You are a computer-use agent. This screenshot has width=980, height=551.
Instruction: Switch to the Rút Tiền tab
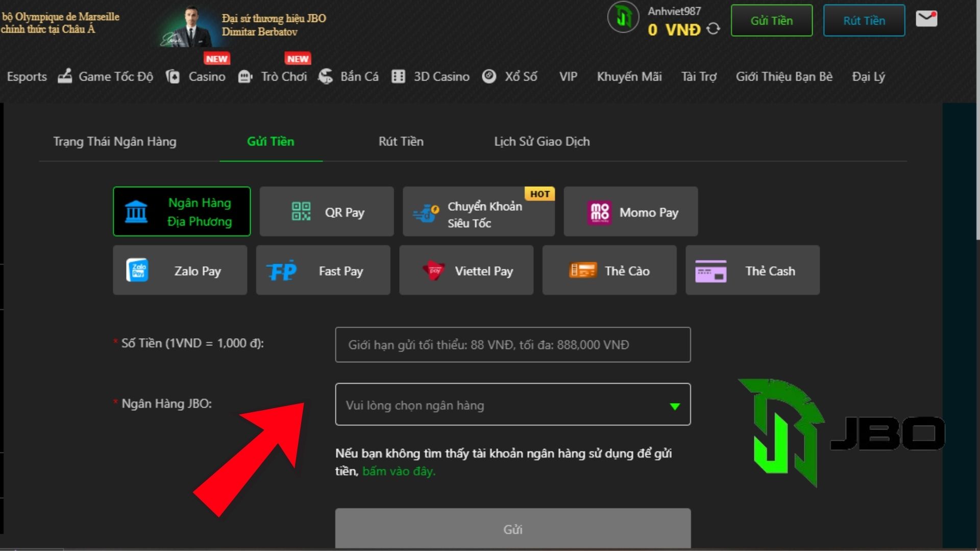[401, 141]
